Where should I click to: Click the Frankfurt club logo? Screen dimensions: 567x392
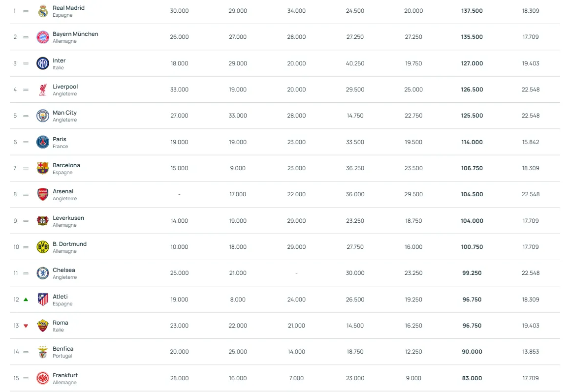pyautogui.click(x=43, y=378)
